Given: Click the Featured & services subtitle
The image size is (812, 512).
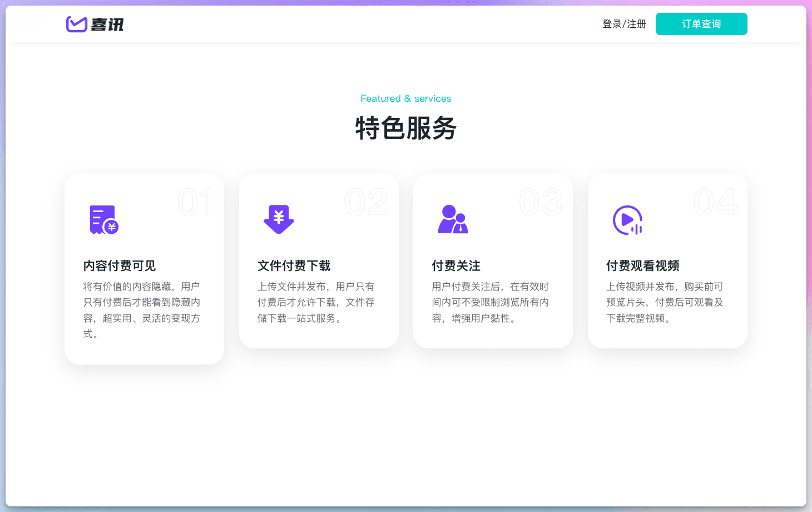Looking at the screenshot, I should [x=406, y=99].
